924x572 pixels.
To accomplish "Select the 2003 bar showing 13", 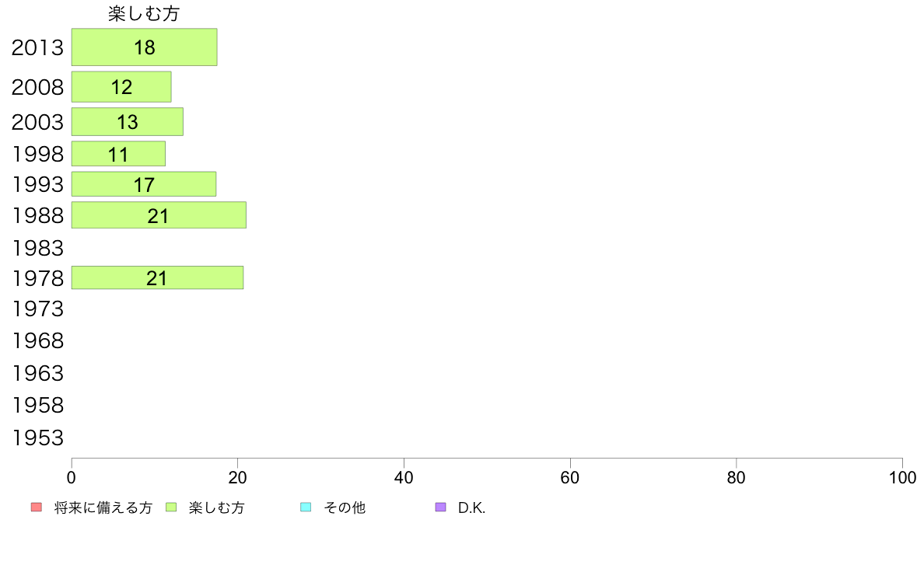I will point(128,122).
